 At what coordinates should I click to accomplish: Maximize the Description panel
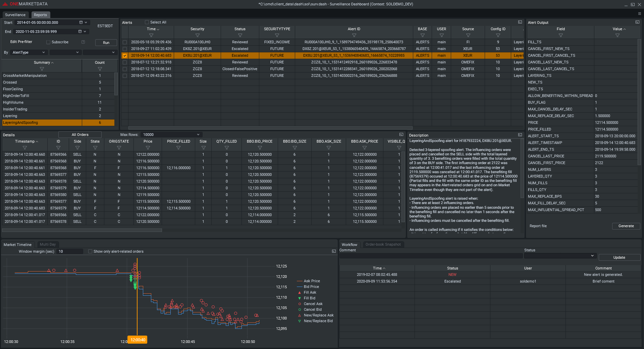pos(520,135)
